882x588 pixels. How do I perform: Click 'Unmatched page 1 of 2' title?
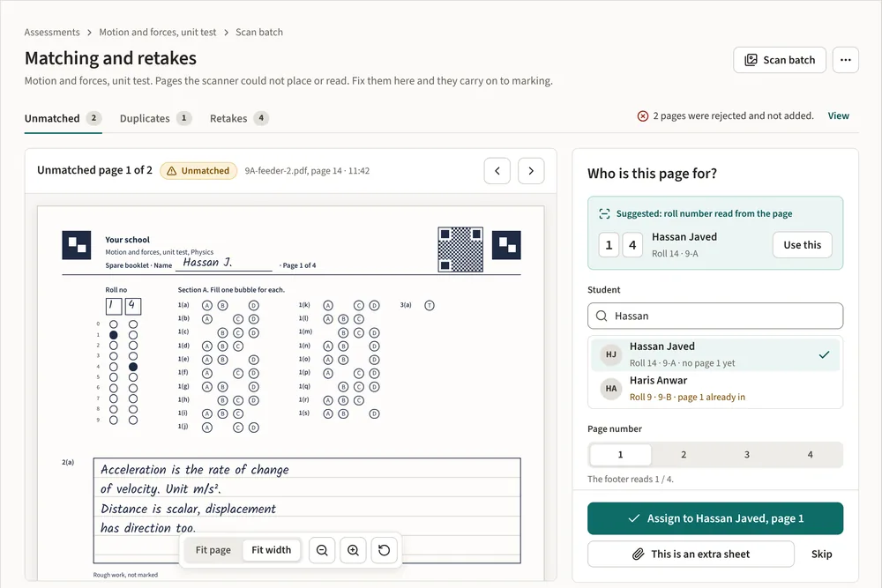pos(94,170)
